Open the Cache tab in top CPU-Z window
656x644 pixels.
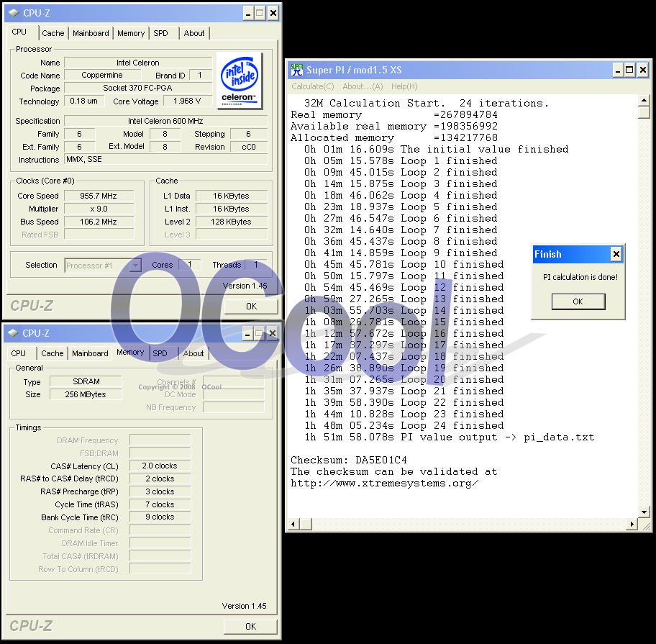(x=53, y=33)
